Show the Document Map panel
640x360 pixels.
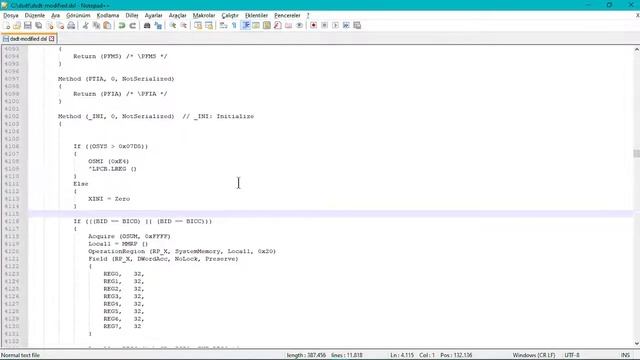coord(267,25)
